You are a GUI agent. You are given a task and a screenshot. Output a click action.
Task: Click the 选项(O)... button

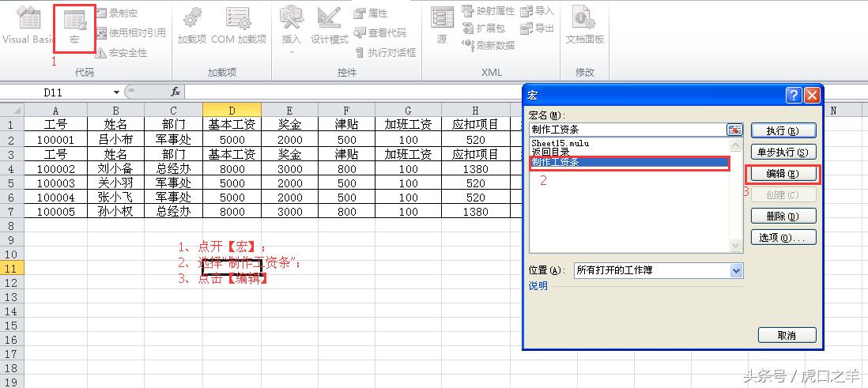tap(783, 237)
